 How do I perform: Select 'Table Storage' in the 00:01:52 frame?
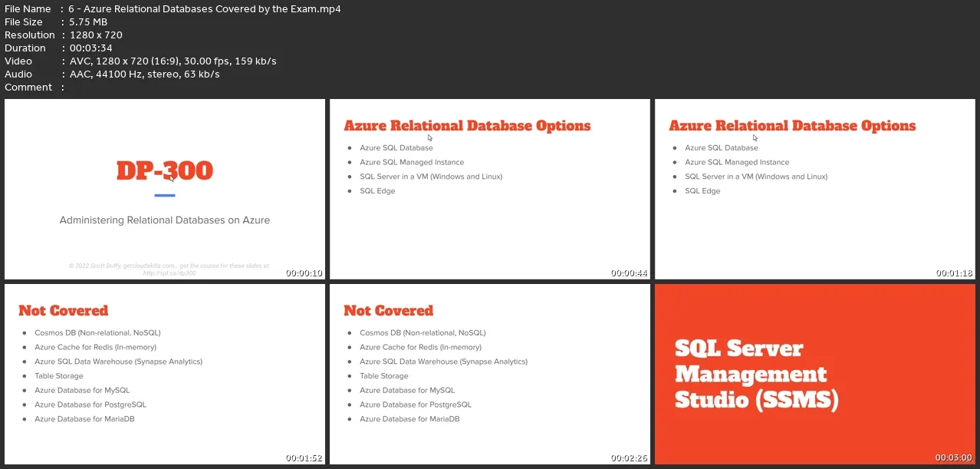pos(59,376)
